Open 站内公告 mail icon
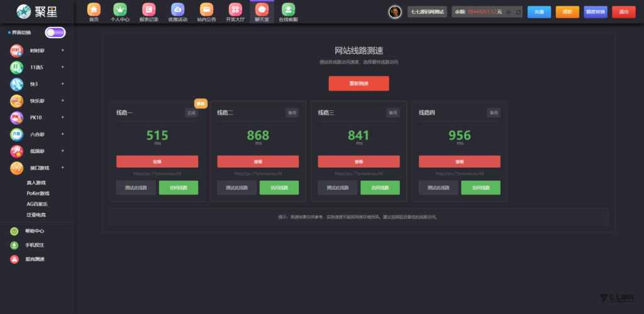The image size is (644, 314). (206, 9)
